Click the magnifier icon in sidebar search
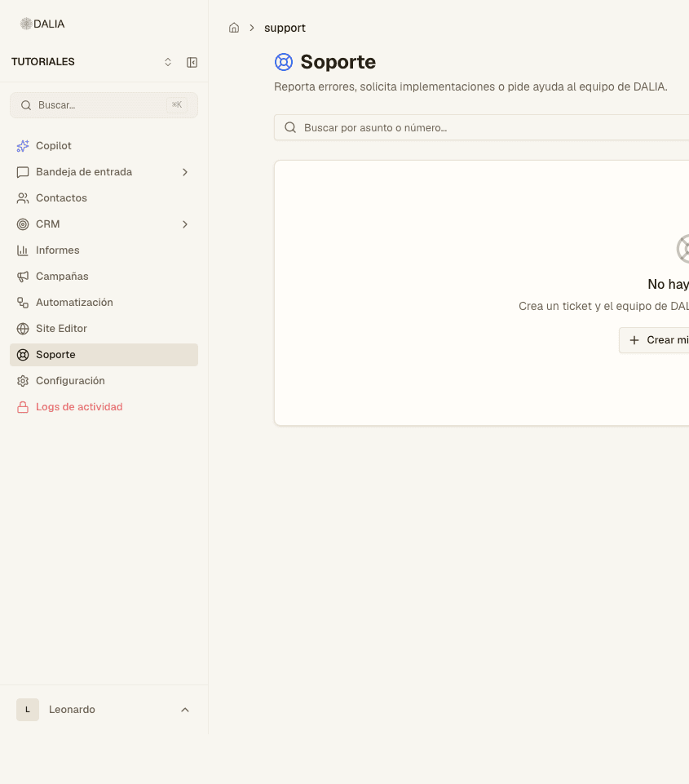This screenshot has height=784, width=689. coord(26,105)
